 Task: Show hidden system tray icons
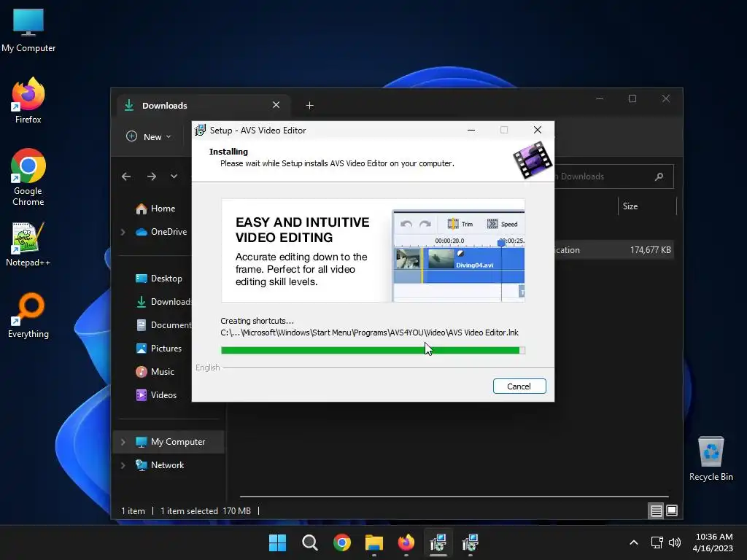click(x=634, y=542)
